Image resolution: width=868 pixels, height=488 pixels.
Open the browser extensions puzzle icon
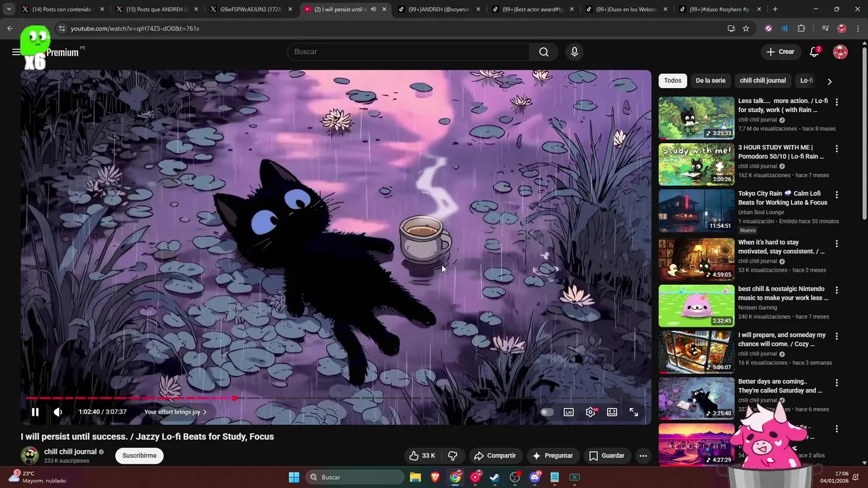point(802,28)
